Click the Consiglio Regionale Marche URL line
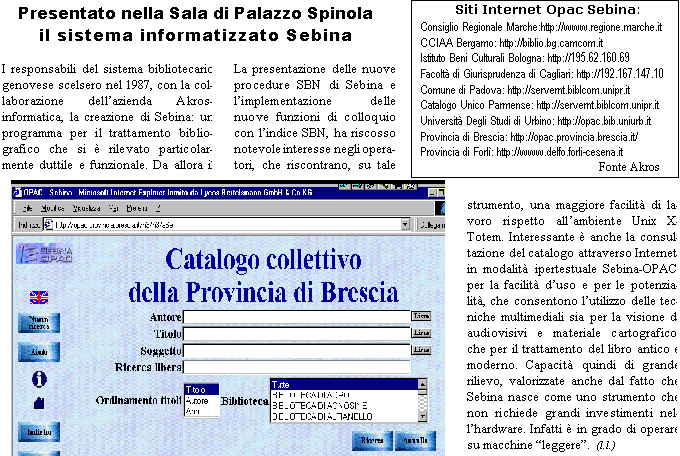Image resolution: width=680 pixels, height=456 pixels. tap(541, 27)
